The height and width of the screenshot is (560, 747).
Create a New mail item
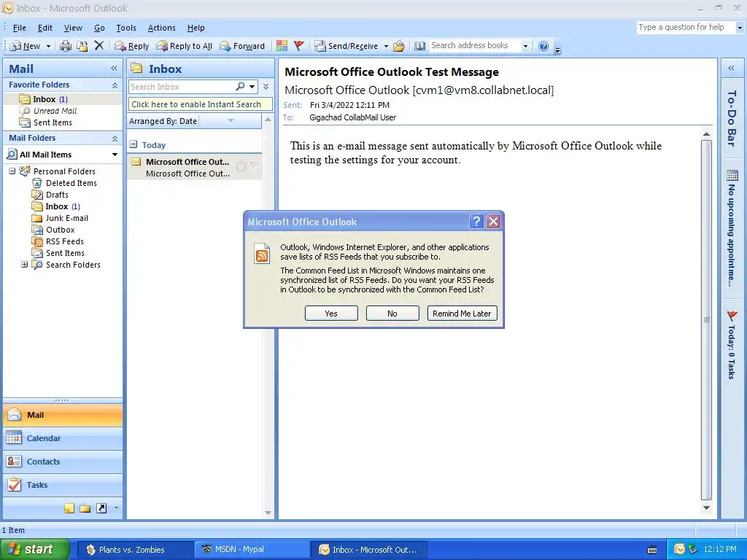point(25,46)
